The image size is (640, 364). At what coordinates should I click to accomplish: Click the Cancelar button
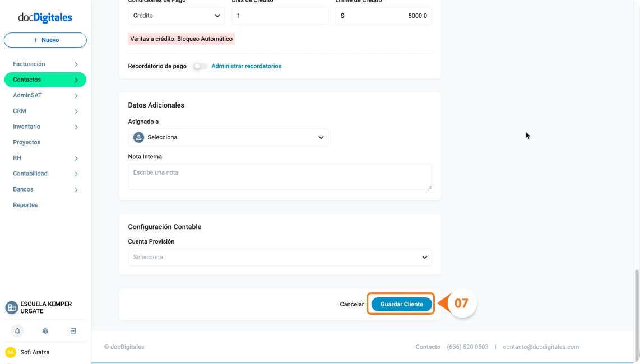click(x=352, y=304)
